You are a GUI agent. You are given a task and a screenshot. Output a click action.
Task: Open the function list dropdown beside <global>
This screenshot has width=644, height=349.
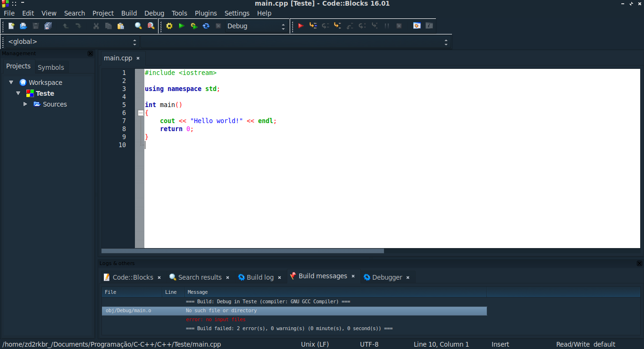pos(295,42)
